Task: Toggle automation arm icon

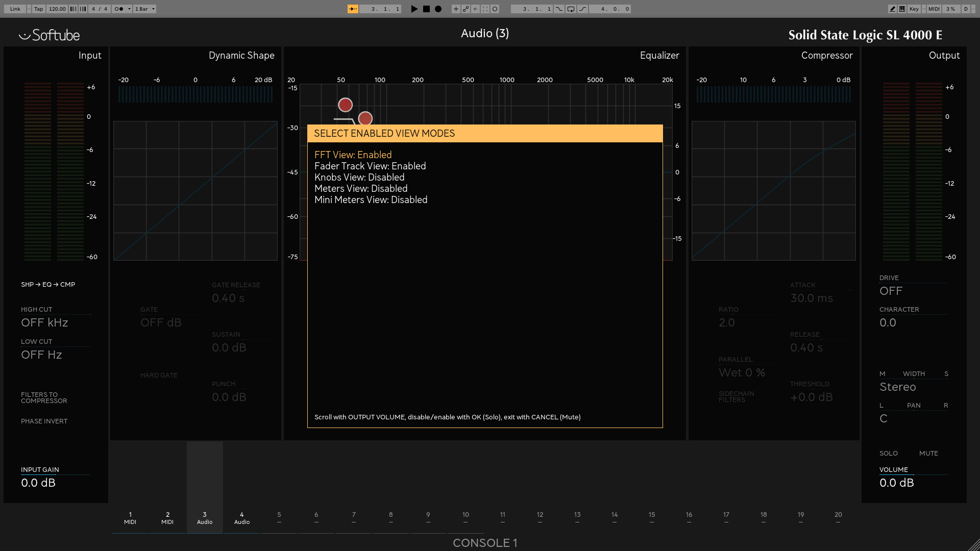Action: point(465,9)
